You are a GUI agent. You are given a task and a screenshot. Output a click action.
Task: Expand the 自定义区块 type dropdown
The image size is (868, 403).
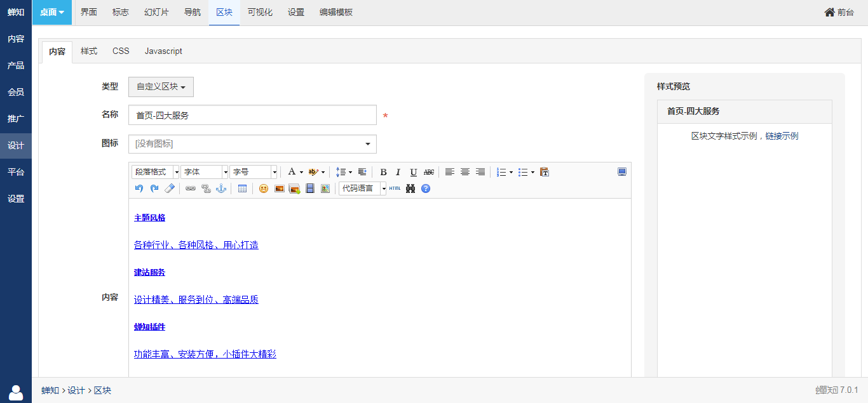pos(161,87)
